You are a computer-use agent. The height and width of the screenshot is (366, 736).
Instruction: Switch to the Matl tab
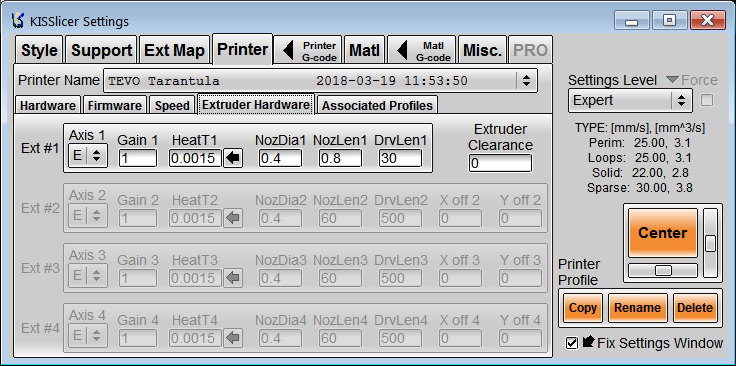(x=364, y=50)
